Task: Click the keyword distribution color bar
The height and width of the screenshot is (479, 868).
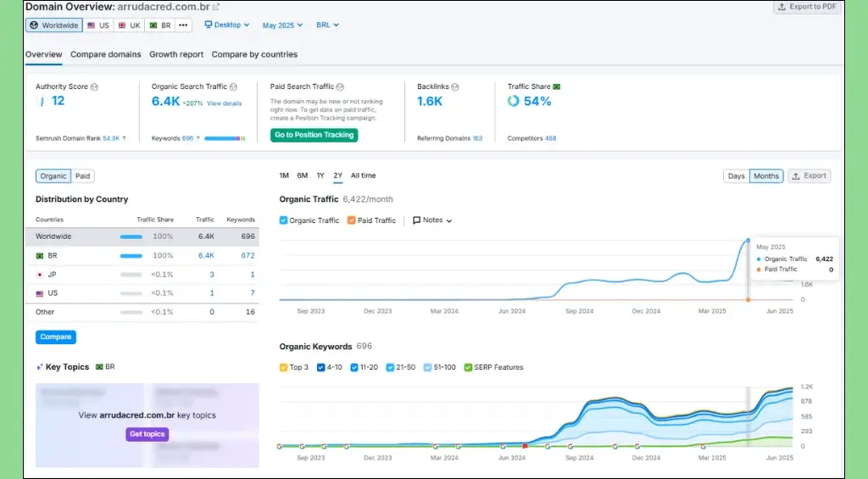Action: coord(225,138)
